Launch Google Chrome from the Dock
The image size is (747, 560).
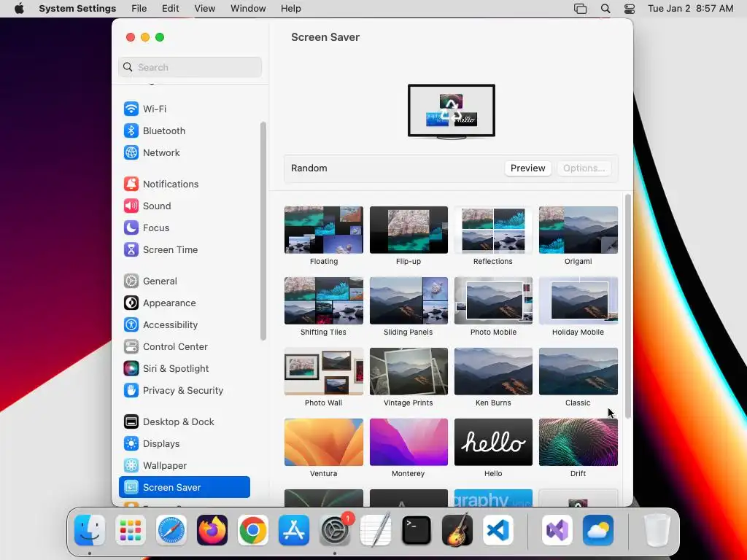253,530
